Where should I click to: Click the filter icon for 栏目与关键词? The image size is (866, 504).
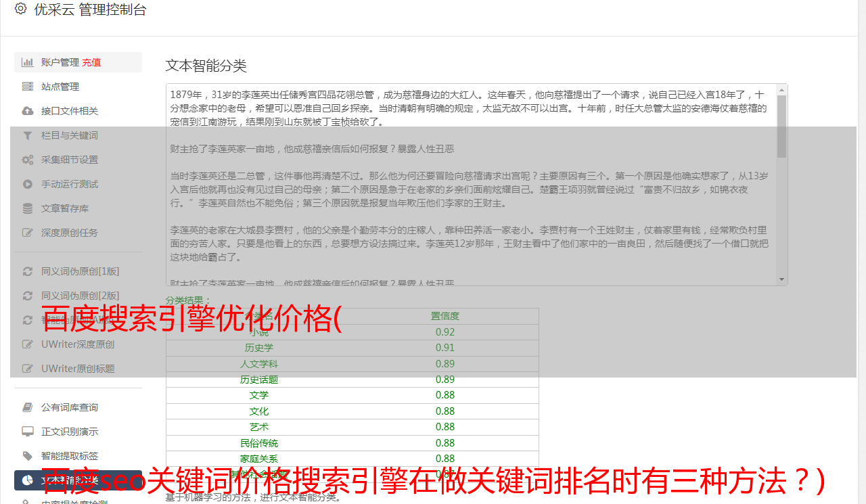point(28,135)
